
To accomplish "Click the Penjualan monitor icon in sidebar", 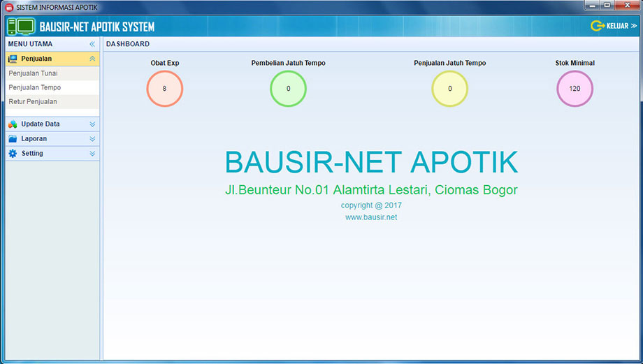I will click(13, 59).
